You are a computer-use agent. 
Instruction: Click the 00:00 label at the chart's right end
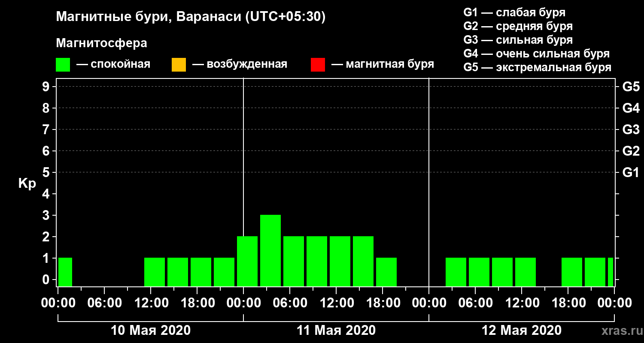coord(614,303)
